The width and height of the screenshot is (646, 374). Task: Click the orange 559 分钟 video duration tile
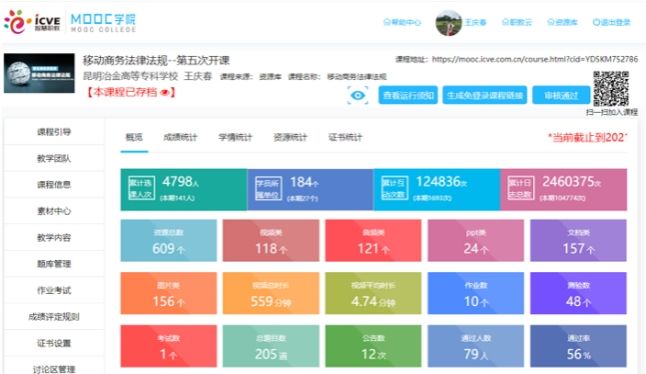point(271,293)
